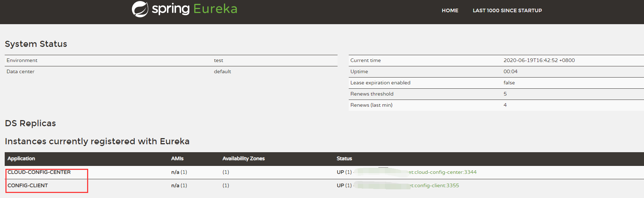This screenshot has width=644, height=198.
Task: Select the renews last min value 4
Action: [x=505, y=105]
